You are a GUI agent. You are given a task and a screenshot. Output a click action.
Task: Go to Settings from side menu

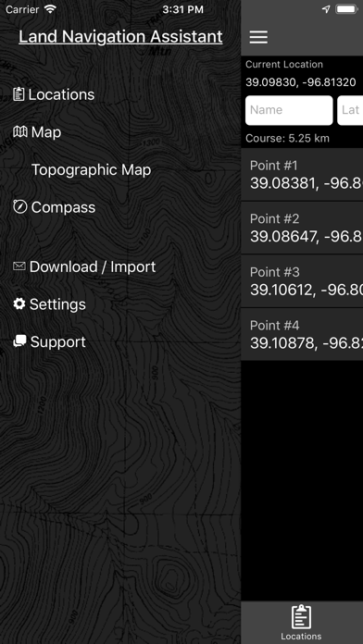(x=57, y=304)
